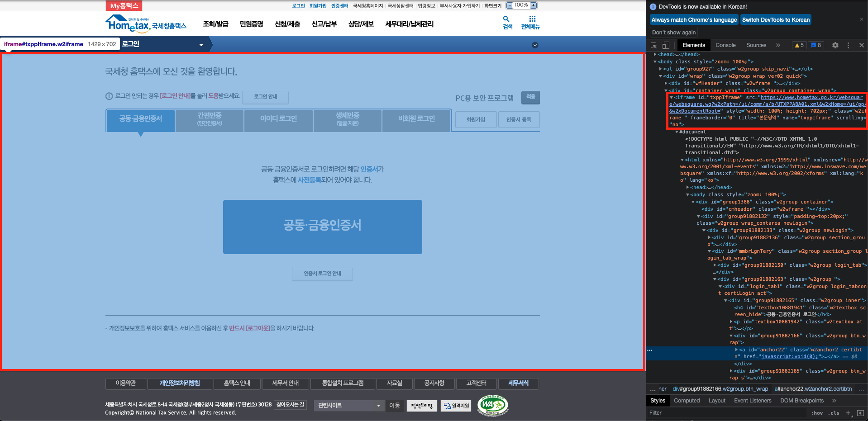This screenshot has width=868, height=421.
Task: Focus the Styles Filter input field
Action: (x=726, y=413)
